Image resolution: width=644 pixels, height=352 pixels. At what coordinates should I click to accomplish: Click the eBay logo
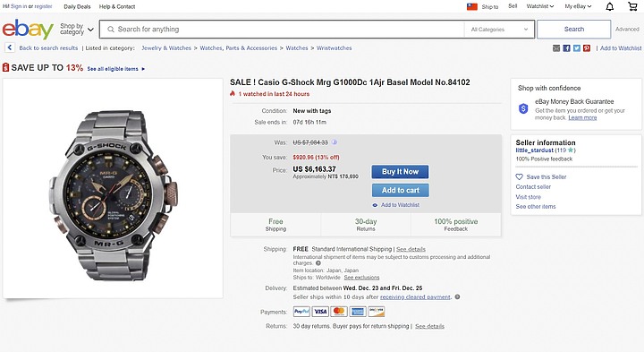(28, 29)
